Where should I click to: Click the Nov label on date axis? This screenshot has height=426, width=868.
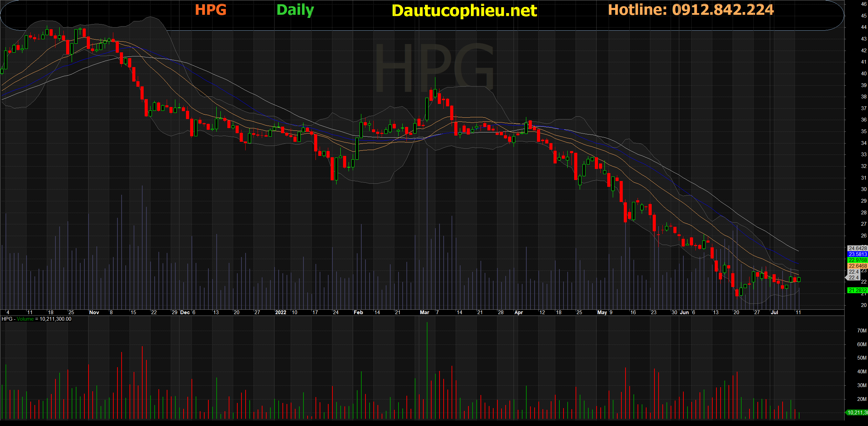pos(94,312)
